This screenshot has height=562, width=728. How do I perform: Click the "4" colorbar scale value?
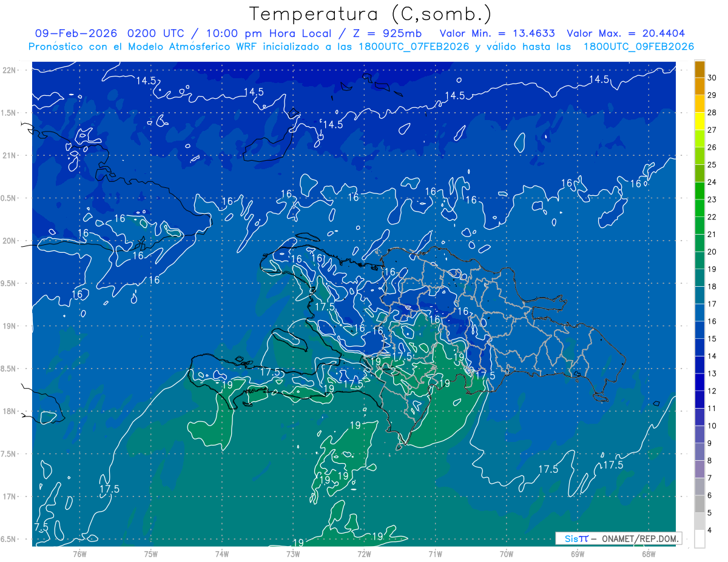tap(710, 530)
